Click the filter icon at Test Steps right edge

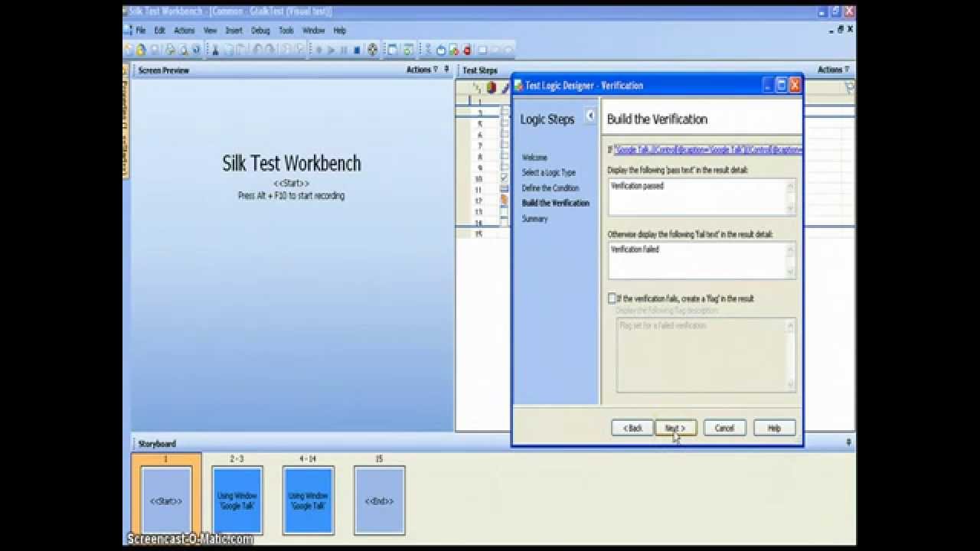pyautogui.click(x=849, y=88)
